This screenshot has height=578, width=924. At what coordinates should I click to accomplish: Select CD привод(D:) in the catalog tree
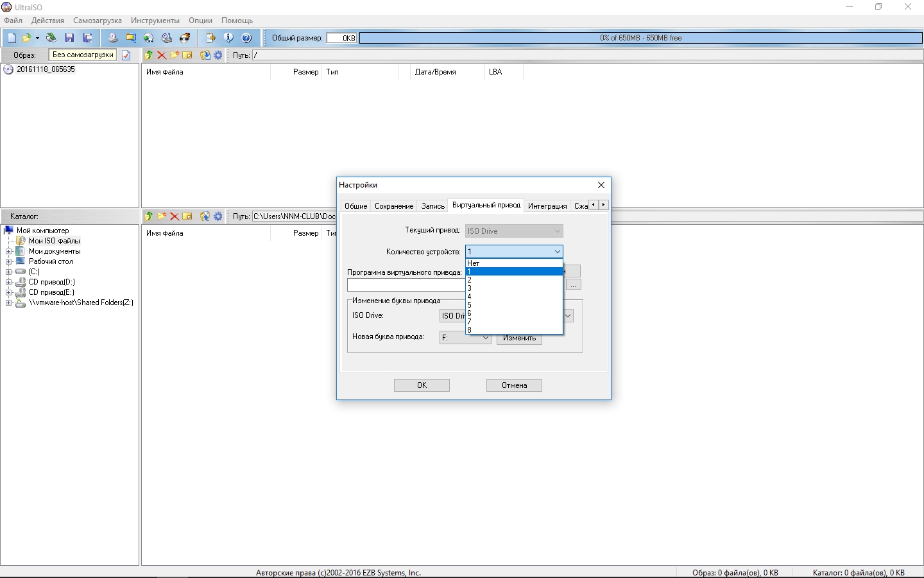pos(51,282)
